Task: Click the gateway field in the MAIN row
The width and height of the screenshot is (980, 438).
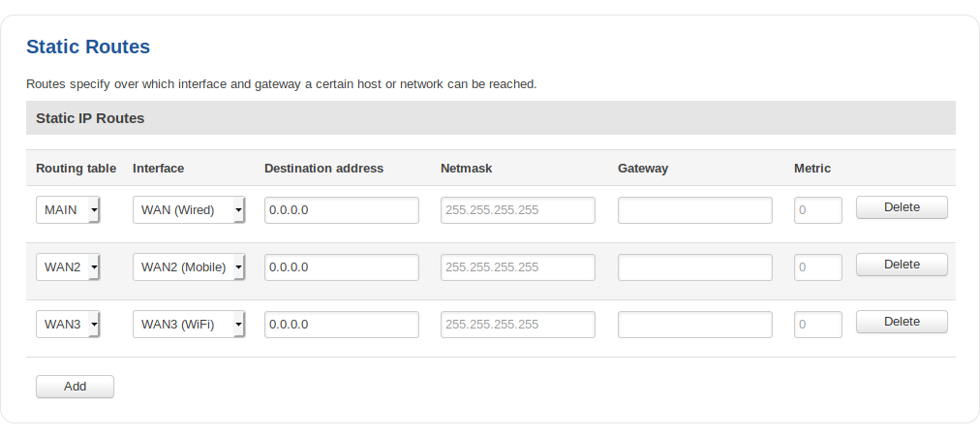Action: pyautogui.click(x=694, y=210)
